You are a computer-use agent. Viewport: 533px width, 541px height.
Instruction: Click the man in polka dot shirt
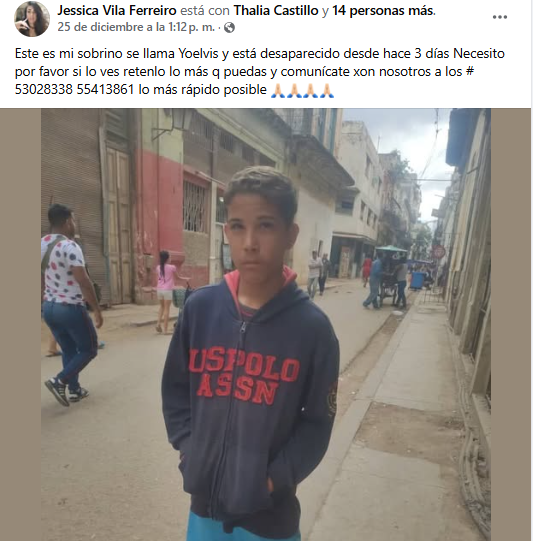tap(68, 304)
